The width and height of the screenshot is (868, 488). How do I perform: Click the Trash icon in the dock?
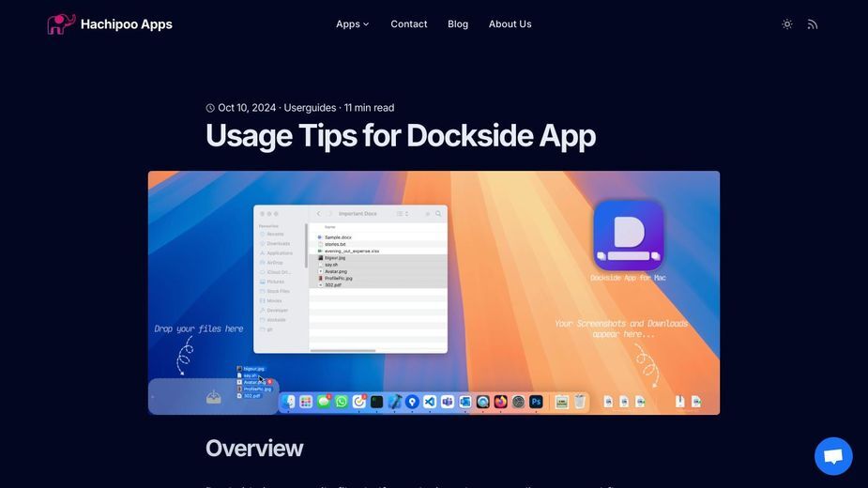coord(580,402)
